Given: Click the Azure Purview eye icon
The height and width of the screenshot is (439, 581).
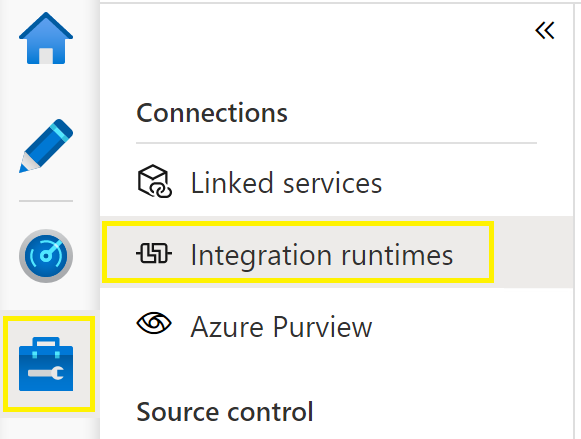Looking at the screenshot, I should tap(154, 323).
